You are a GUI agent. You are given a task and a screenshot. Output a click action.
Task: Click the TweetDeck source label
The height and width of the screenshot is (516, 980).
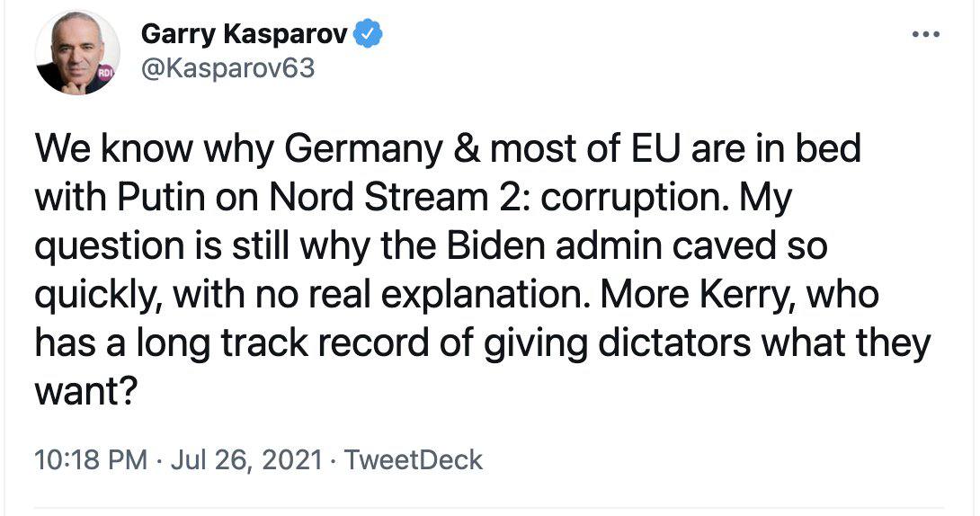[x=414, y=460]
